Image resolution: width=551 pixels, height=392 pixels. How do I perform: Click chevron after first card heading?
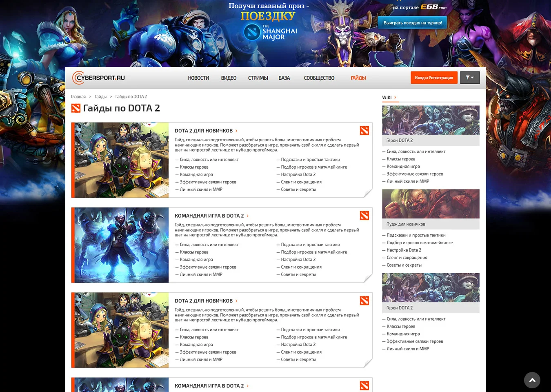coord(236,131)
